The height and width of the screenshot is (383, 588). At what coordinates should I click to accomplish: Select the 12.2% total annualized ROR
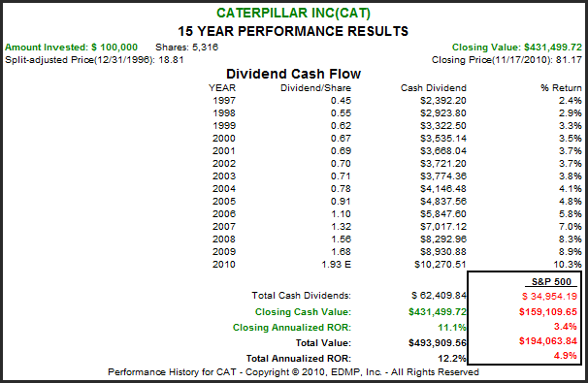pos(452,359)
